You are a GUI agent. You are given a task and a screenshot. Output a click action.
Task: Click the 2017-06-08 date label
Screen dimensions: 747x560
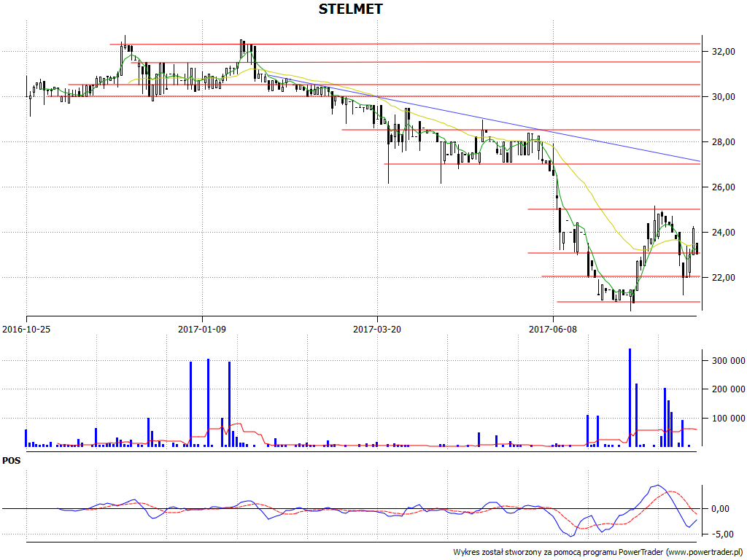[x=553, y=329]
